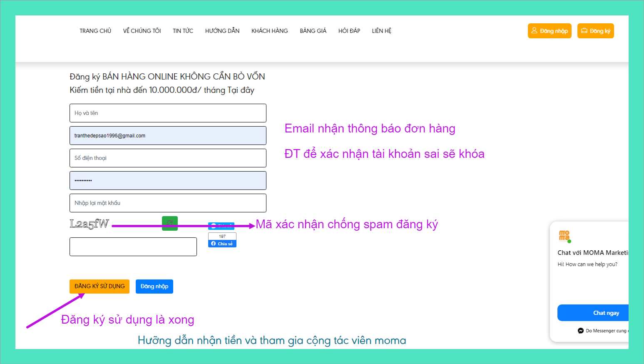Navigate to LIÊN HỆ page
The height and width of the screenshot is (364, 644).
coord(381,31)
